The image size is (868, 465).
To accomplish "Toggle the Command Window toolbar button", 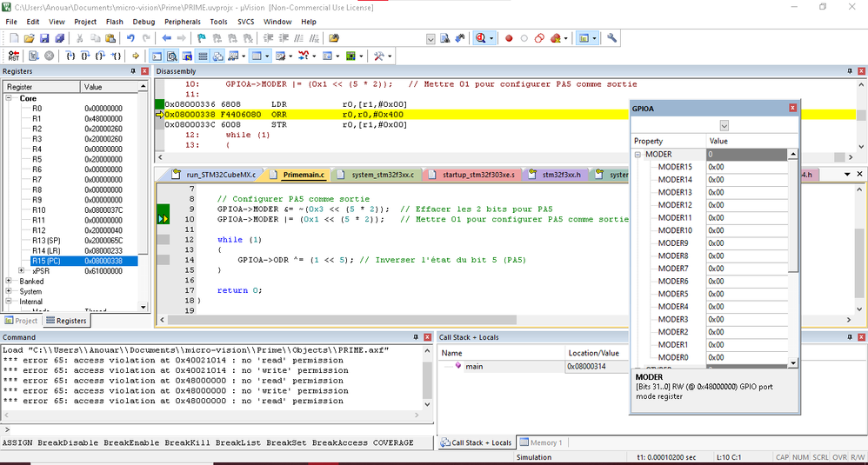I will 157,56.
